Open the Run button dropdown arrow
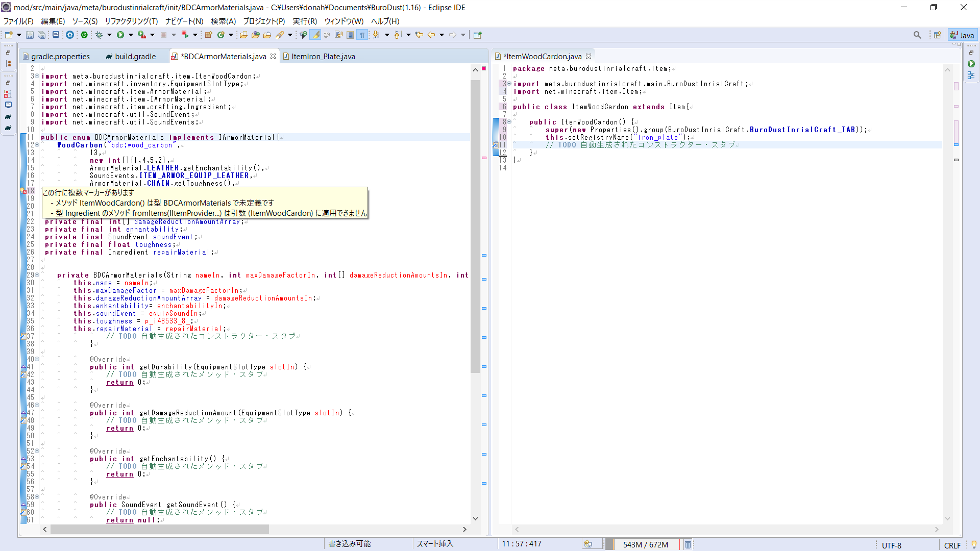This screenshot has width=980, height=551. pyautogui.click(x=131, y=35)
